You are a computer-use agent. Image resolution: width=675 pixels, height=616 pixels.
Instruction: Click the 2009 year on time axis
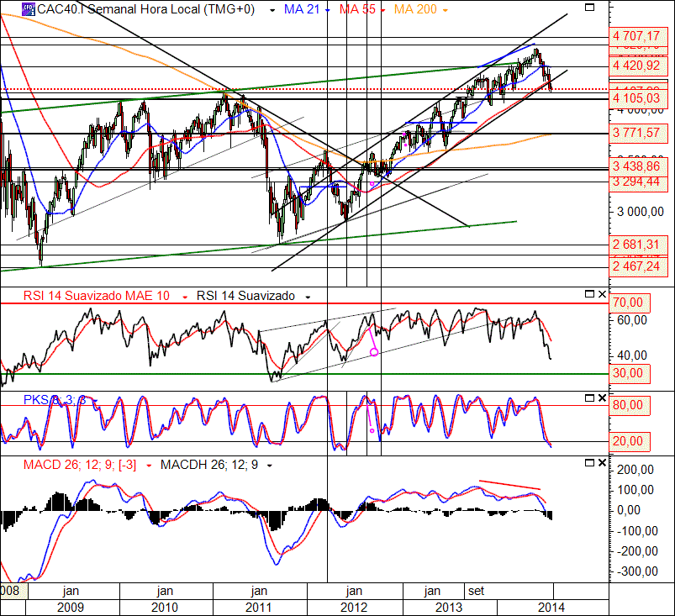70,608
